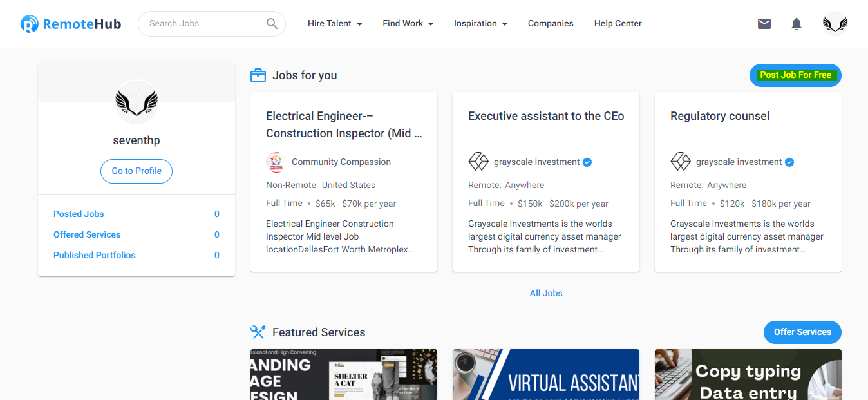The width and height of the screenshot is (868, 400).
Task: Click Non-Remote: United States location text
Action: pyautogui.click(x=321, y=185)
